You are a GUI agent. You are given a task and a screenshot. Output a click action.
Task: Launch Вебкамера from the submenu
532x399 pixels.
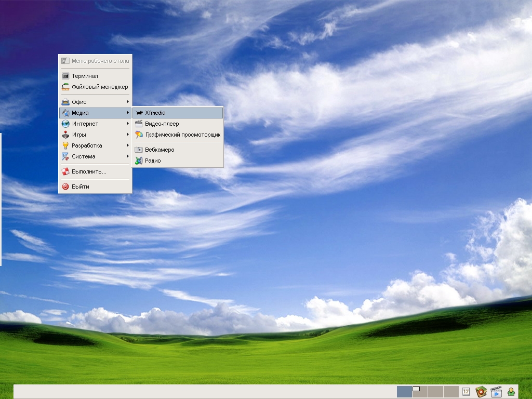178,150
